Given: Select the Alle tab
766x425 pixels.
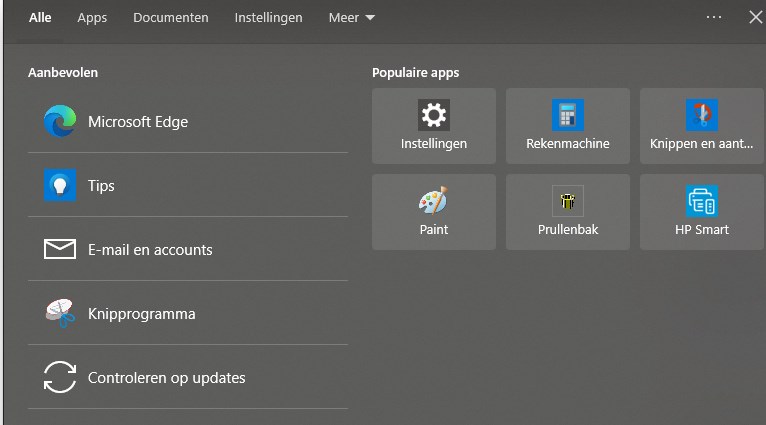Looking at the screenshot, I should (x=40, y=18).
